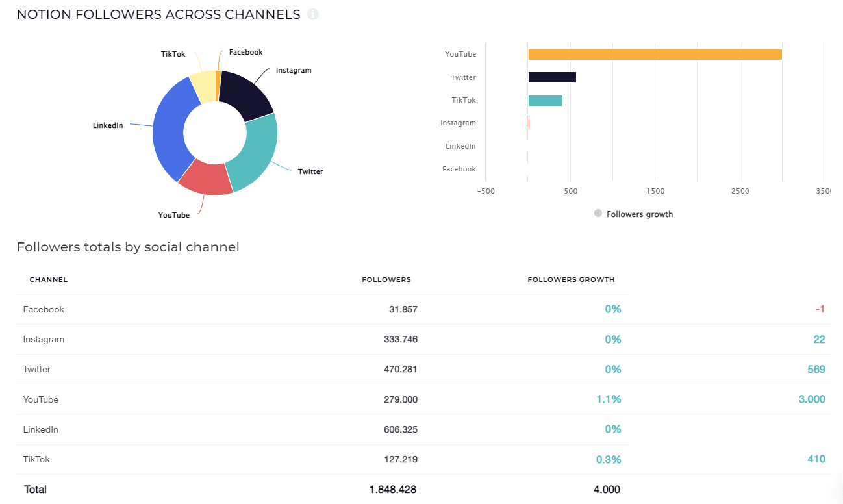Click the info icon beside the dashboard title
The image size is (843, 504).
point(313,14)
